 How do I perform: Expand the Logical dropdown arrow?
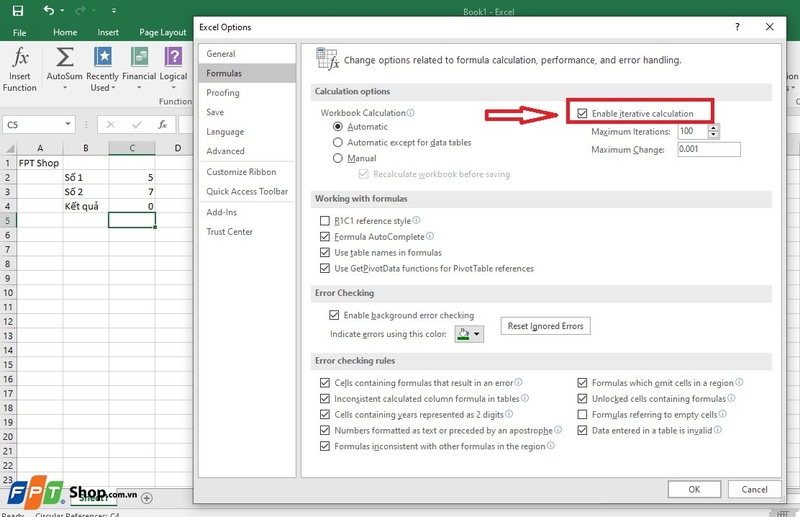[x=173, y=88]
